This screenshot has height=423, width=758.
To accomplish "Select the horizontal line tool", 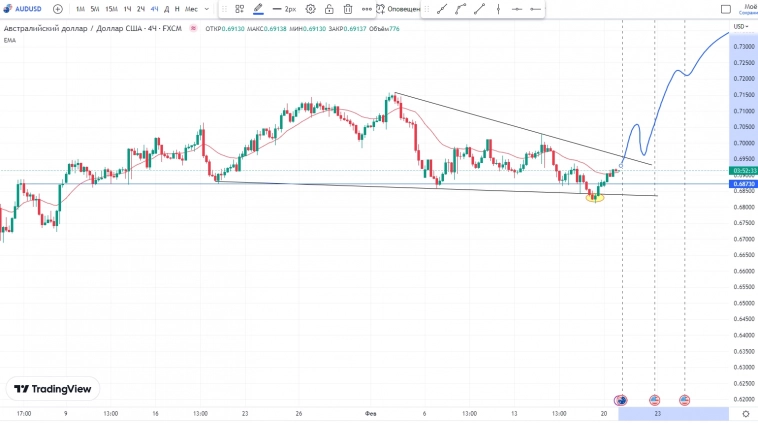I will pyautogui.click(x=517, y=9).
